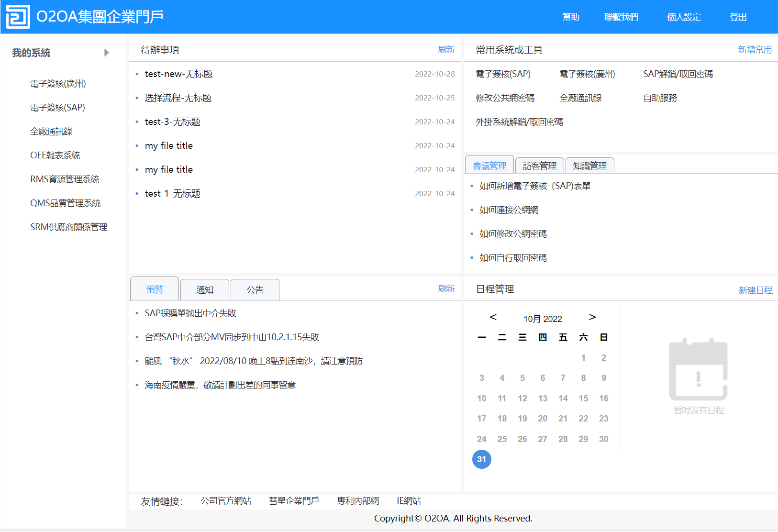778x532 pixels.
Task: Go to previous month in calendar
Action: 493,317
